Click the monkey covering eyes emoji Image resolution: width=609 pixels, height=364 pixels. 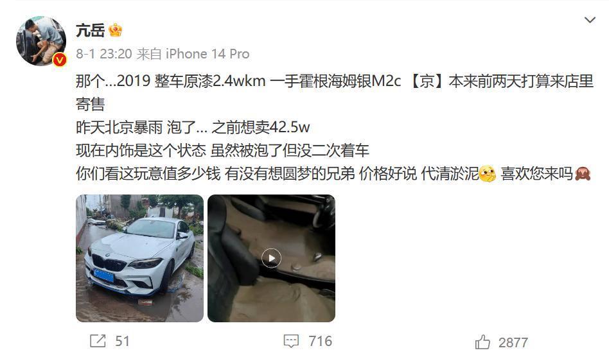click(x=583, y=174)
